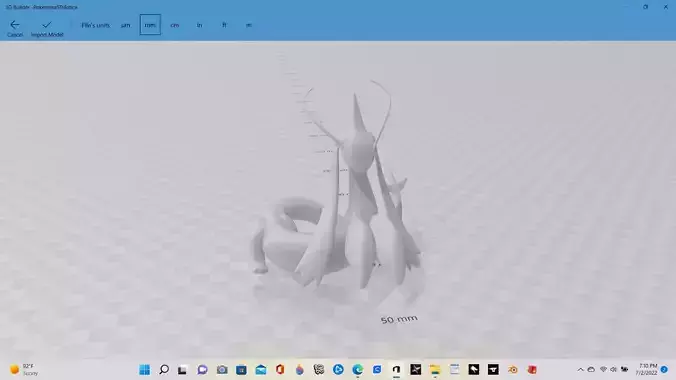Screen dimensions: 676x380
Task: Open the Windows Start menu
Action: coord(144,370)
